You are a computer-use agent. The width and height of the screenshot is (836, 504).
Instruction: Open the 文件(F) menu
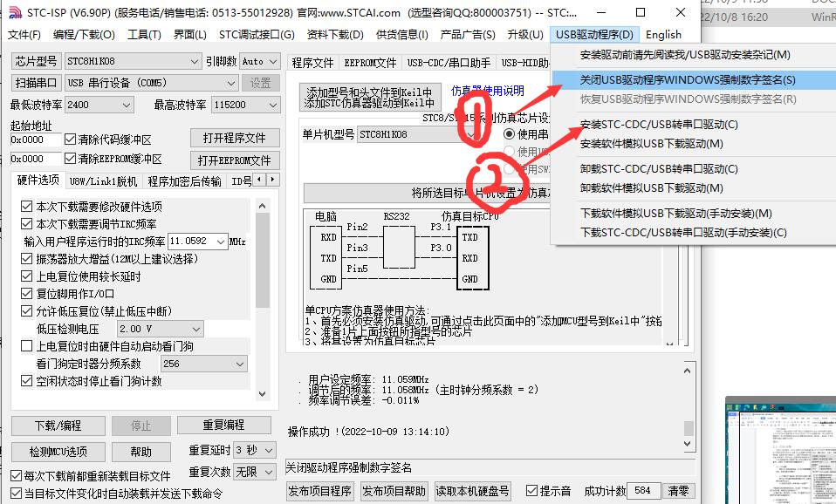24,35
